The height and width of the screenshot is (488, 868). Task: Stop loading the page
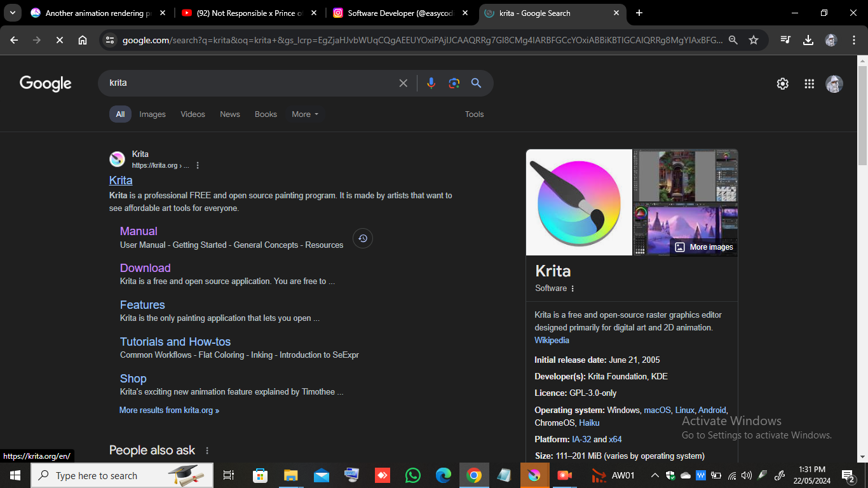[59, 40]
